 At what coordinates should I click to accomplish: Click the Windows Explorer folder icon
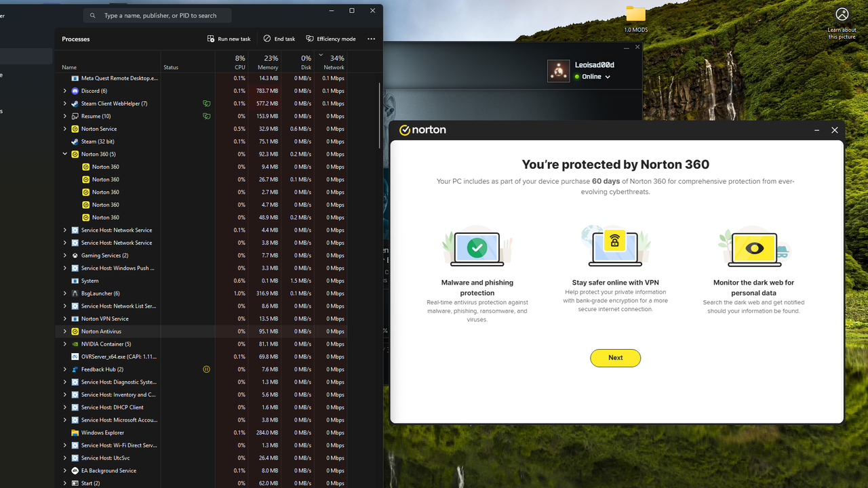(x=75, y=432)
